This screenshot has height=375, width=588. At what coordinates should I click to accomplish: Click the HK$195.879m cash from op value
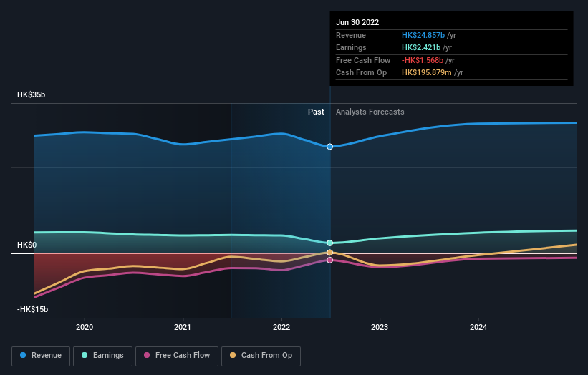point(427,73)
